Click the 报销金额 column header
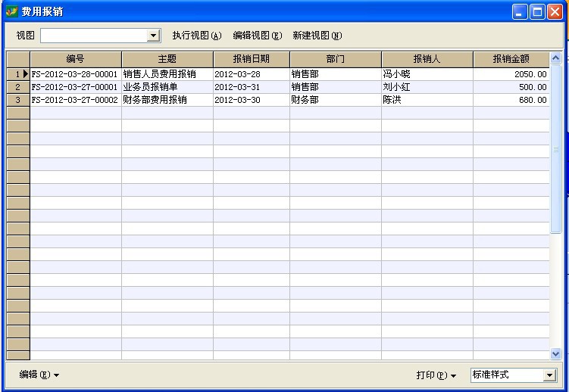569x392 pixels. pyautogui.click(x=511, y=59)
